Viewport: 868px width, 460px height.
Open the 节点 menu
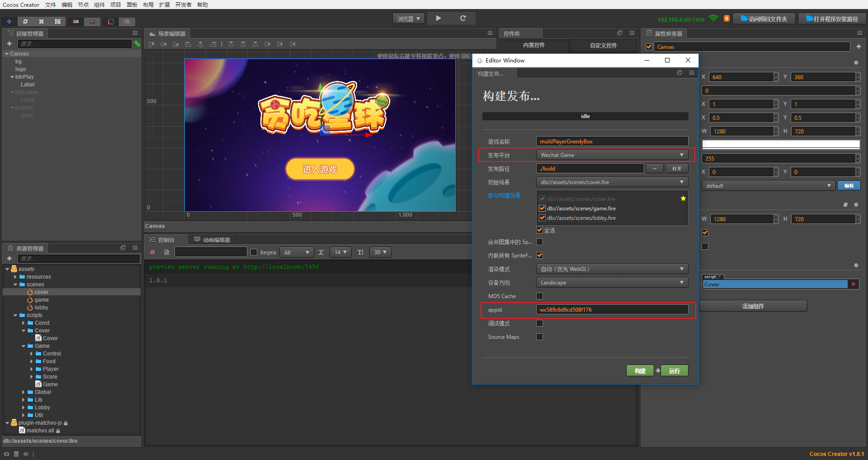click(83, 5)
